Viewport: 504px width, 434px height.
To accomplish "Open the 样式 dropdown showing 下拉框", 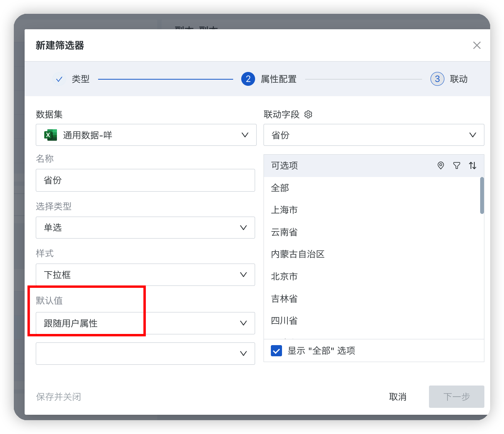I will point(145,275).
